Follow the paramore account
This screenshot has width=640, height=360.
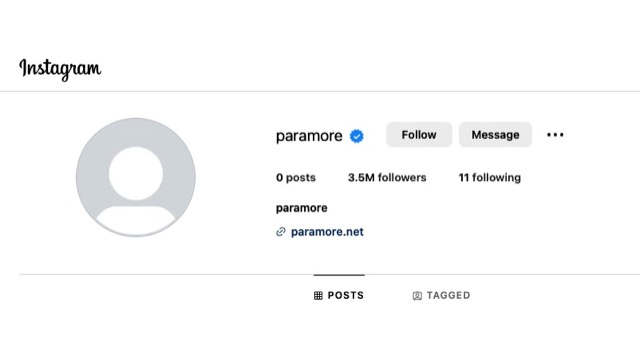[419, 135]
